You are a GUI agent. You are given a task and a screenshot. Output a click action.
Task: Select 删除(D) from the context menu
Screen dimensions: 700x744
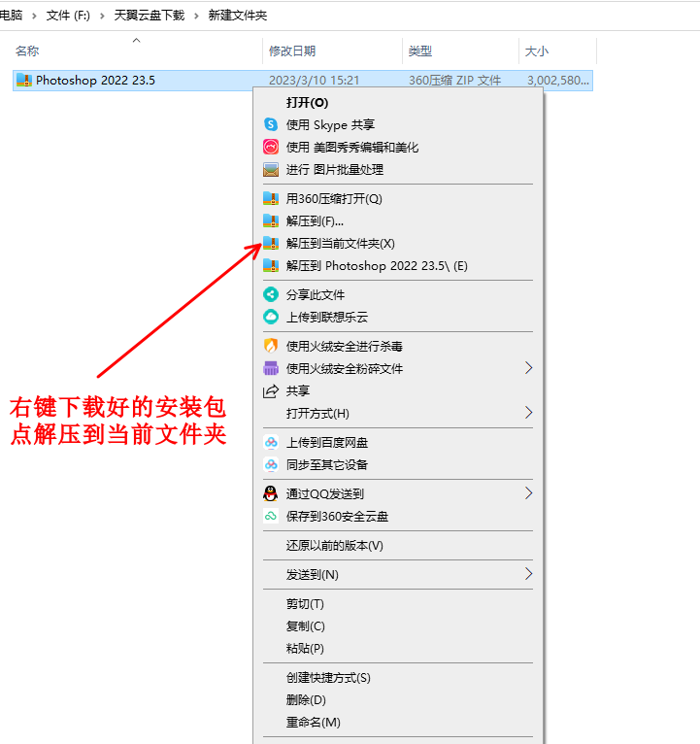[x=306, y=699]
